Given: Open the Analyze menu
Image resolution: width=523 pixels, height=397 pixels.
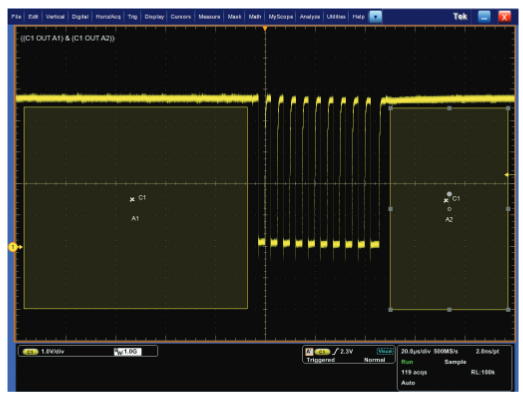Looking at the screenshot, I should point(310,17).
